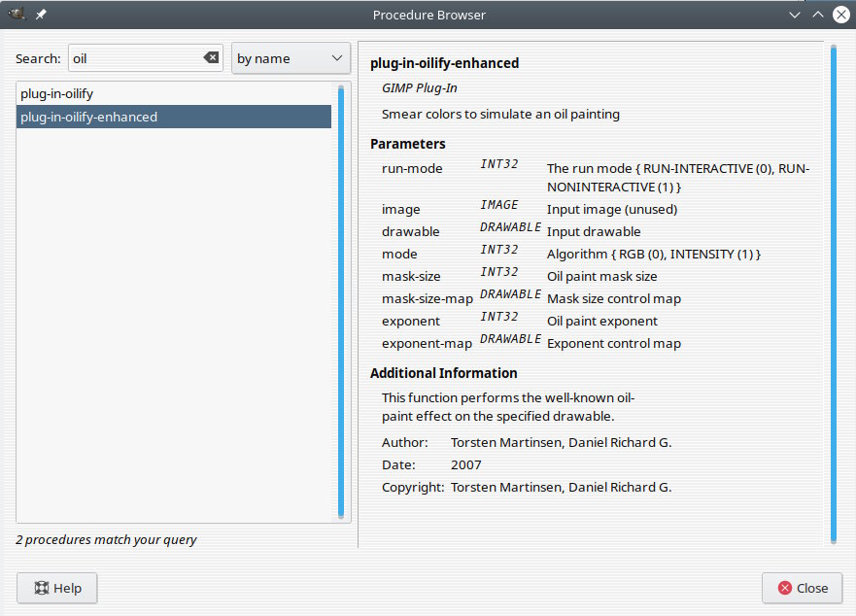Open the 'by name' search type dropdown
The width and height of the screenshot is (856, 616).
tap(291, 58)
